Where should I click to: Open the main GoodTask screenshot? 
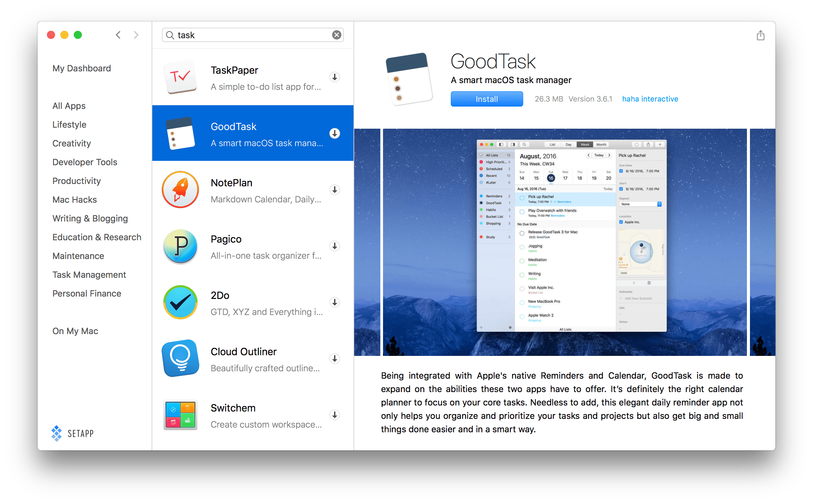tap(565, 242)
